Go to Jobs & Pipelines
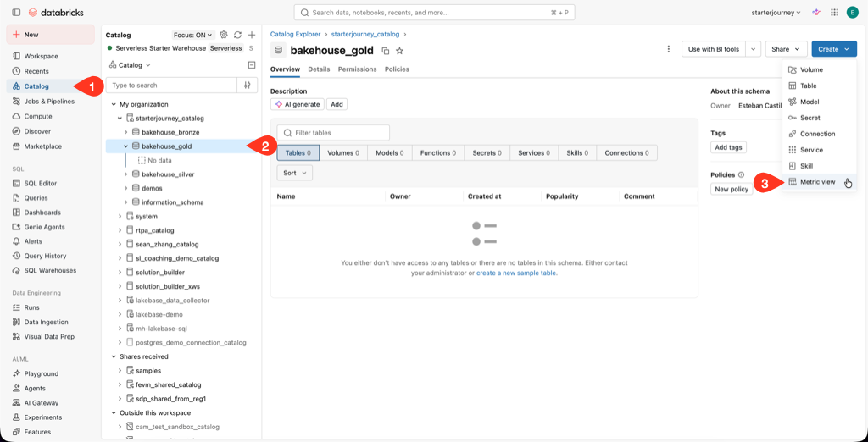The height and width of the screenshot is (442, 868). point(50,102)
